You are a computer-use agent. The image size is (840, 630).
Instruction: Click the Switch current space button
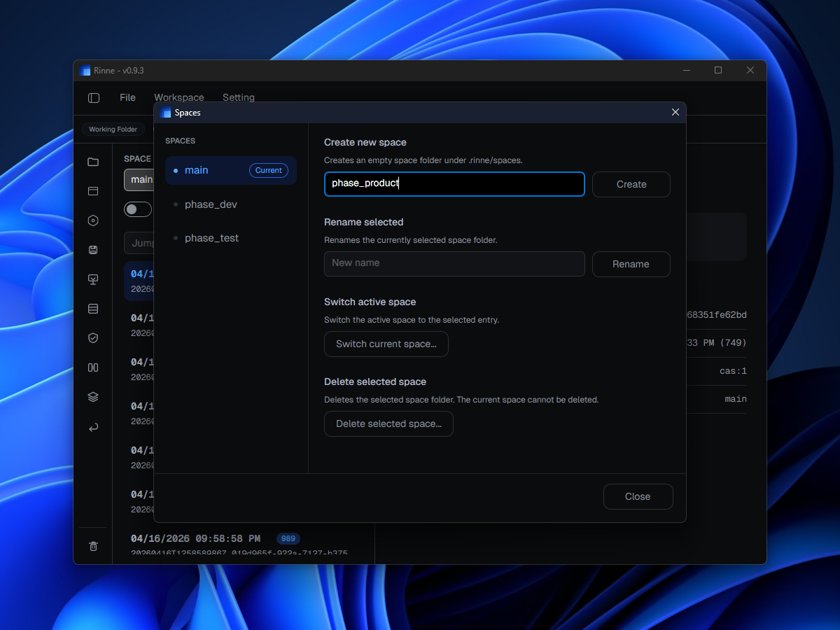pos(386,344)
